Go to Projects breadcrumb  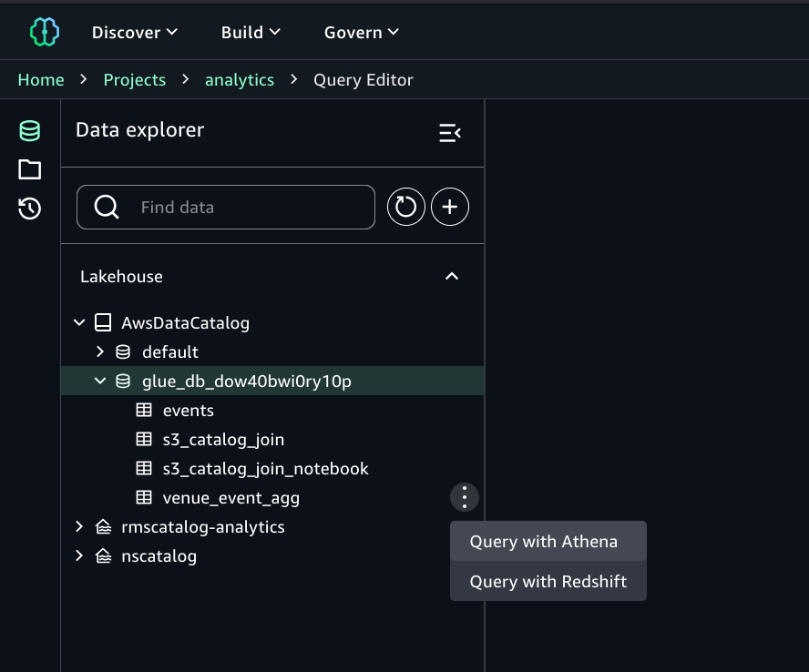coord(135,80)
